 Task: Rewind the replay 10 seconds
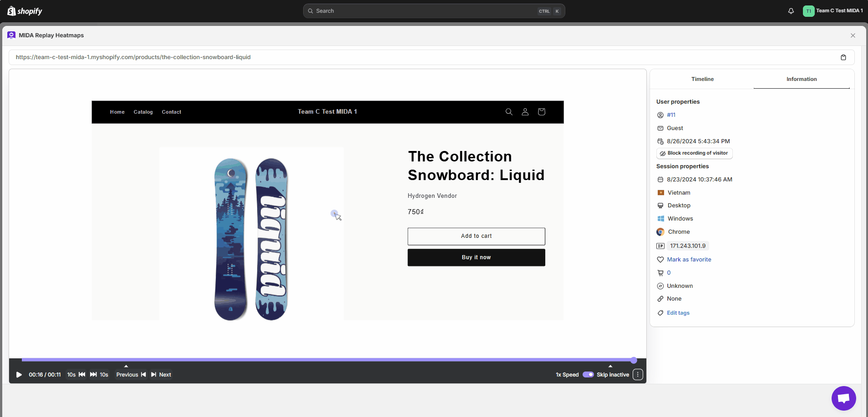76,375
